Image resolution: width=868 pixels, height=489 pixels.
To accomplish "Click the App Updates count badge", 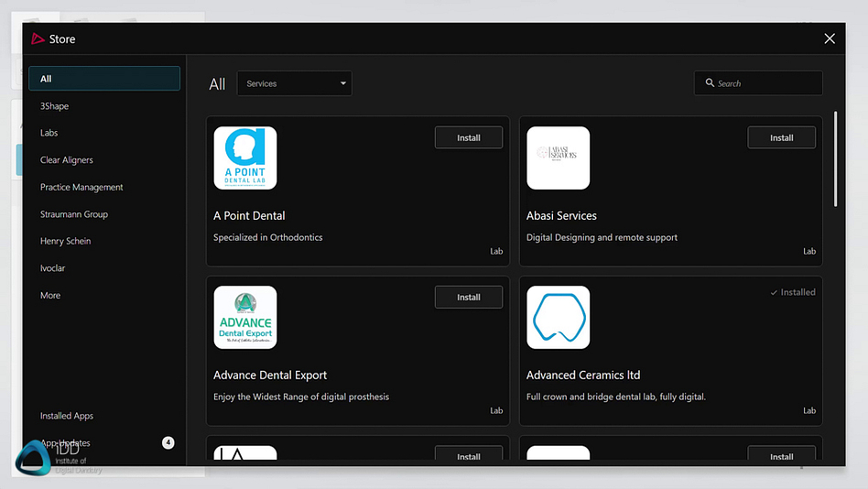I will tap(168, 443).
